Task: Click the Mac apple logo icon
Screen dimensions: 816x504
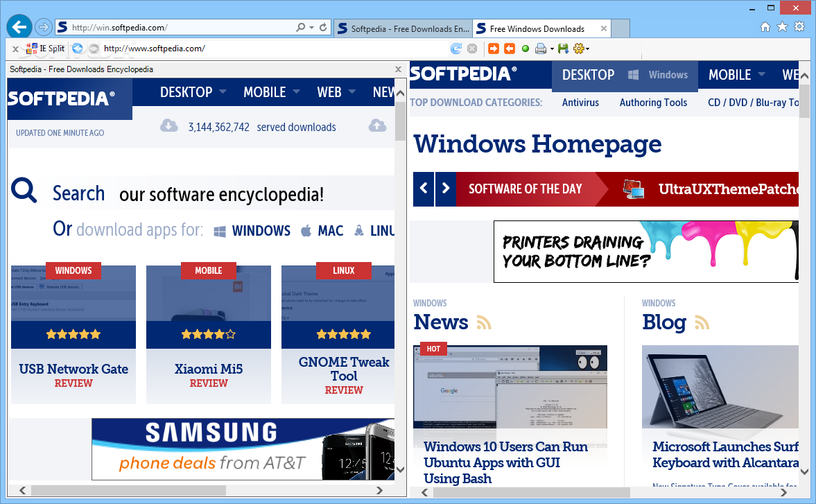Action: [306, 231]
